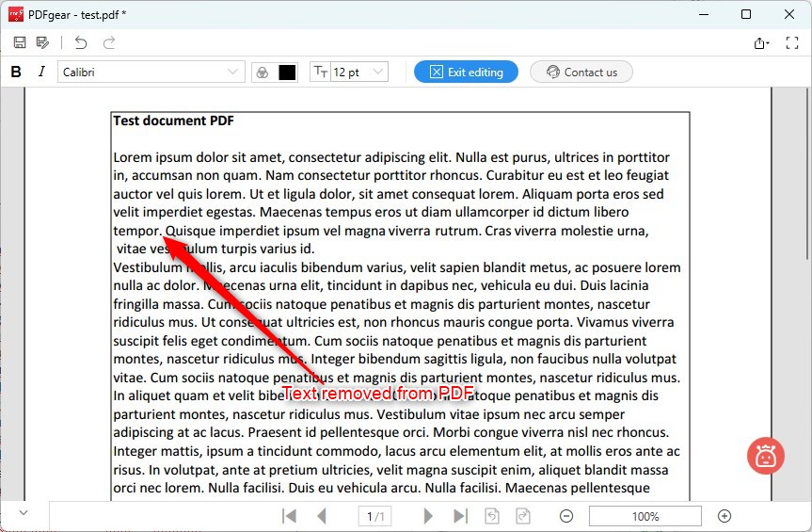812x532 pixels.
Task: Click the font size TT icon
Action: click(x=321, y=72)
